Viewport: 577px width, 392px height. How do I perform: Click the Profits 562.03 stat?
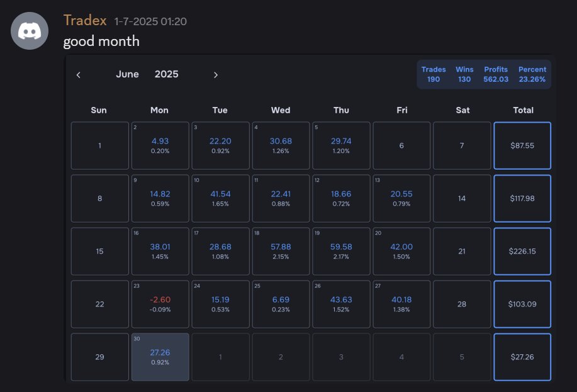pyautogui.click(x=496, y=74)
